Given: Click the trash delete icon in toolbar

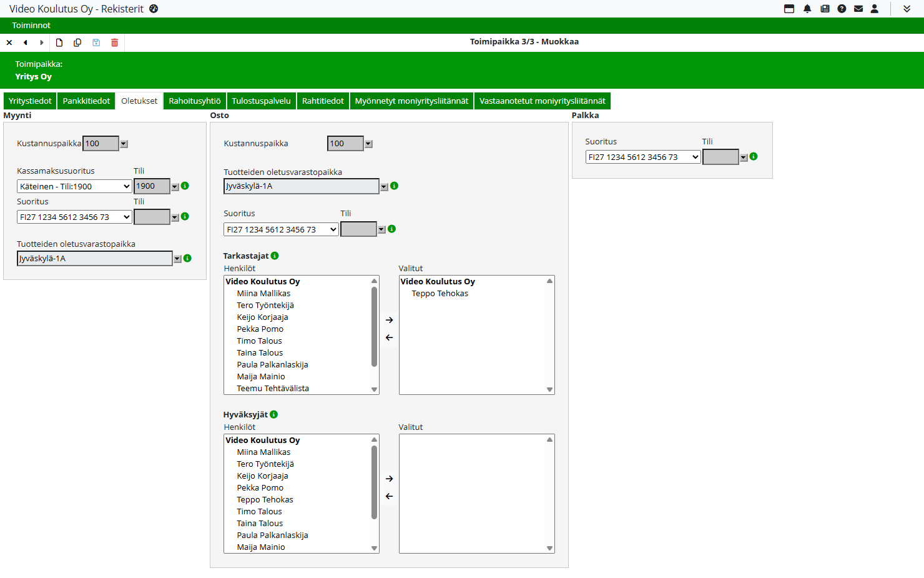Looking at the screenshot, I should click(114, 42).
